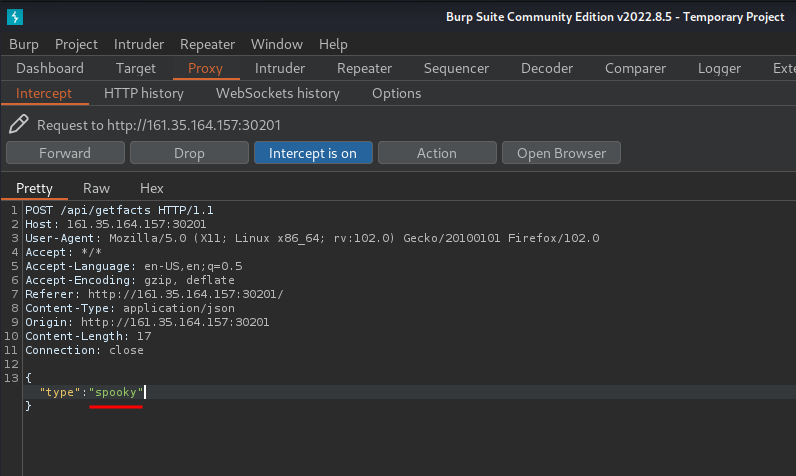Open the Intruder menu in menu bar
Image resolution: width=796 pixels, height=476 pixels.
click(x=139, y=45)
